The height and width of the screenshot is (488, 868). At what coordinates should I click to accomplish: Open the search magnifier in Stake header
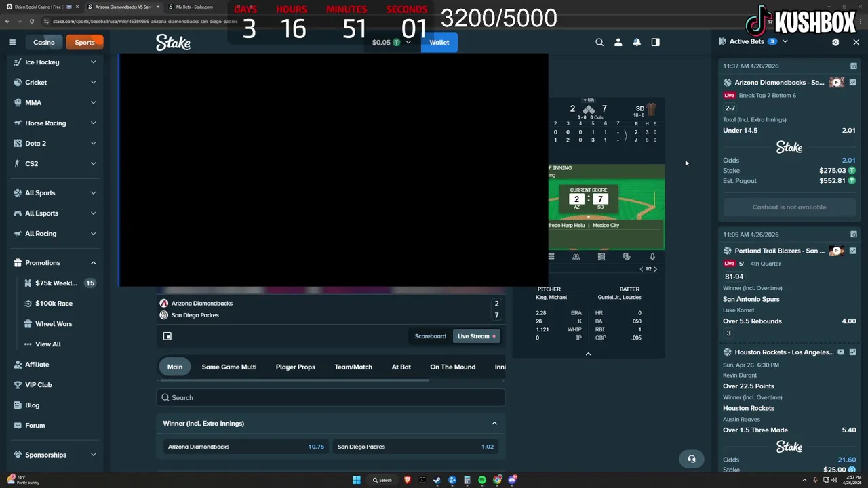coord(599,42)
